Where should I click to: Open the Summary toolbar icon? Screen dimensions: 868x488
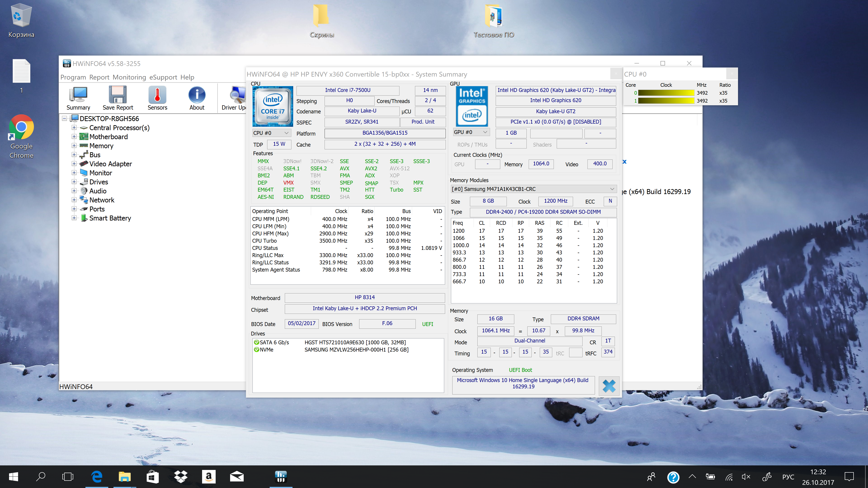coord(78,98)
